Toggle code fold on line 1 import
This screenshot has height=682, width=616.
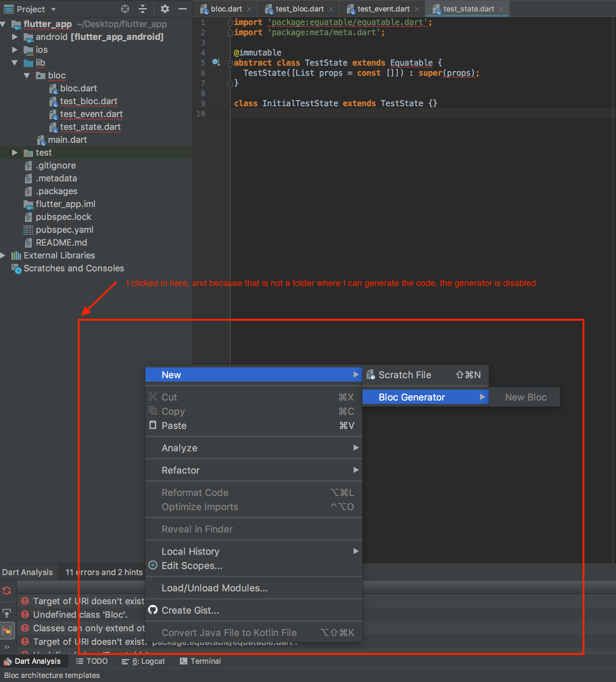(230, 23)
